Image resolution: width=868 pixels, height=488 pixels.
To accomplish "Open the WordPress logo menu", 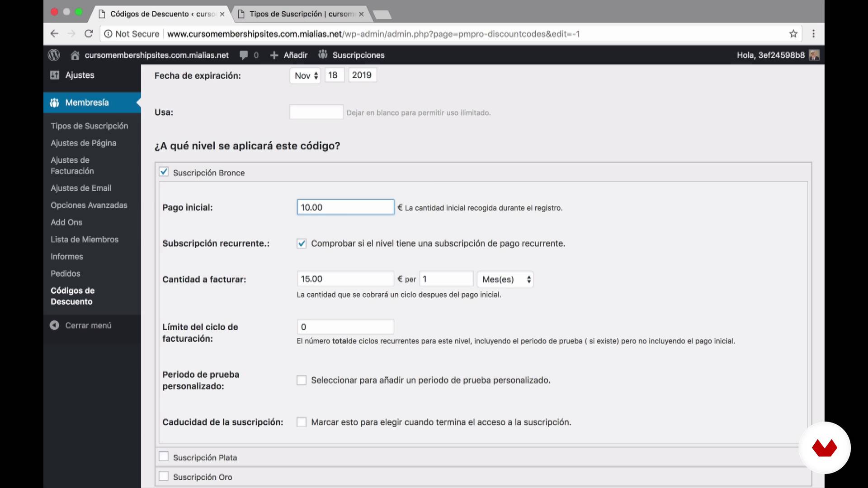I will click(x=54, y=55).
